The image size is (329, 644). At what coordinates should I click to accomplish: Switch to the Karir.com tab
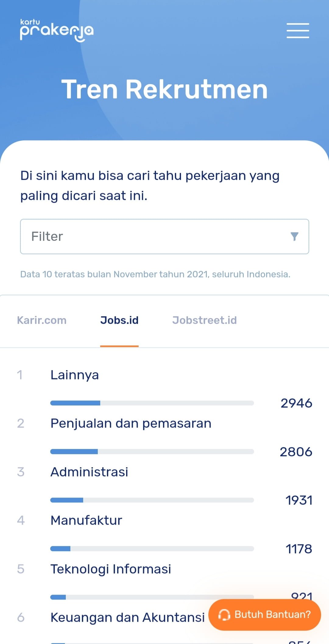[42, 320]
